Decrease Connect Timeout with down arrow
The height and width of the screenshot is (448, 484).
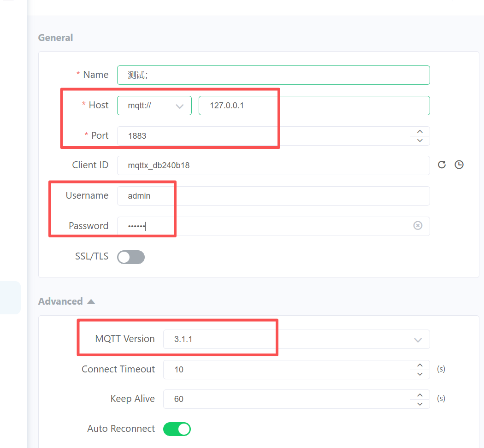pyautogui.click(x=419, y=374)
